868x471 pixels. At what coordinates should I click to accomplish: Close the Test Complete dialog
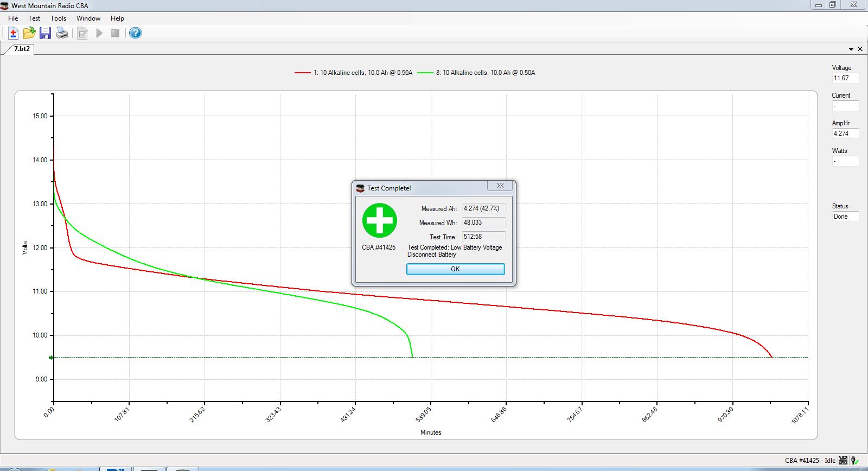(x=500, y=186)
